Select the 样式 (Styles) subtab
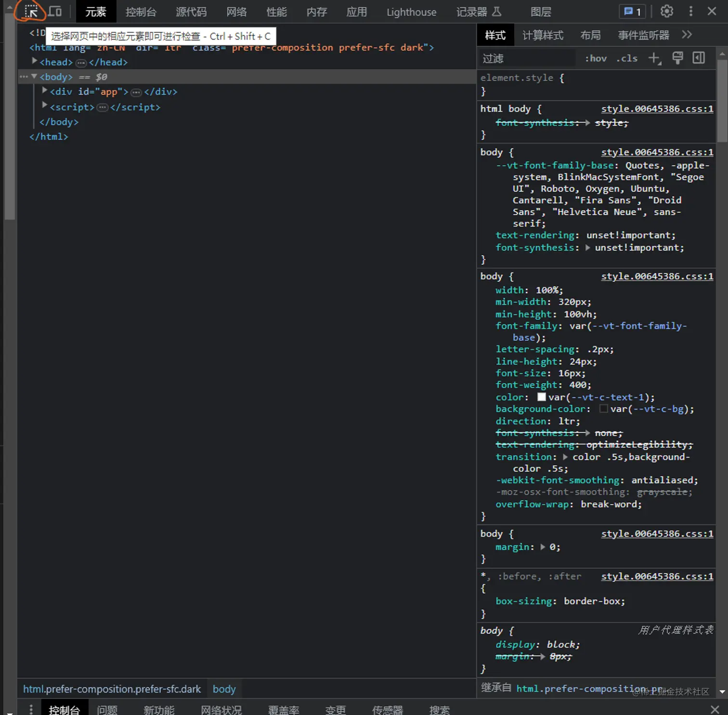The height and width of the screenshot is (715, 728). coord(495,35)
